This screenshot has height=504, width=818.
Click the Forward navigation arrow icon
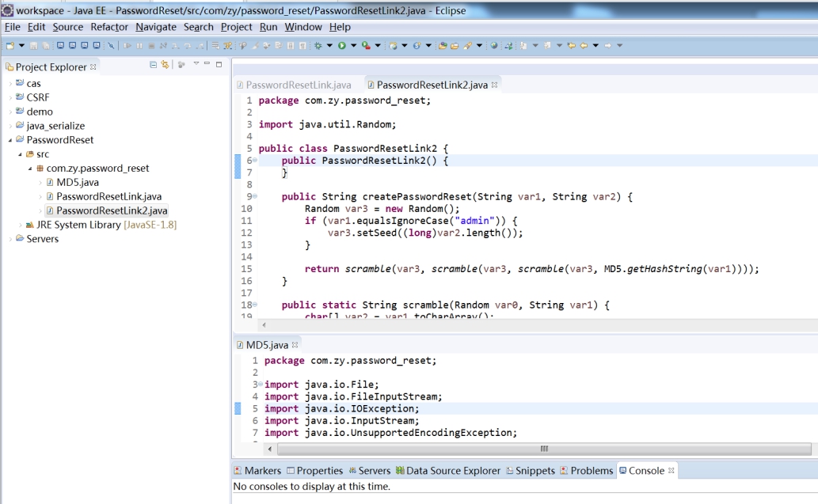[x=608, y=46]
